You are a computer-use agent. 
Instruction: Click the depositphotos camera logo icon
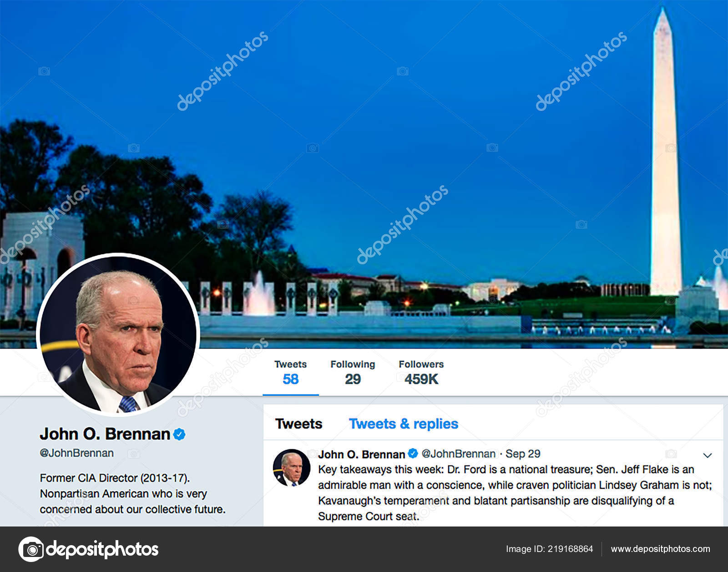(31, 549)
